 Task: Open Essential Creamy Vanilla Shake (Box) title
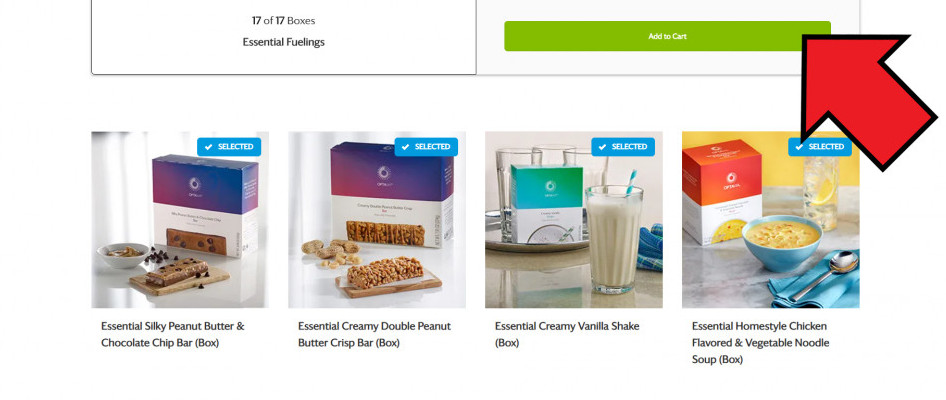[x=567, y=334]
